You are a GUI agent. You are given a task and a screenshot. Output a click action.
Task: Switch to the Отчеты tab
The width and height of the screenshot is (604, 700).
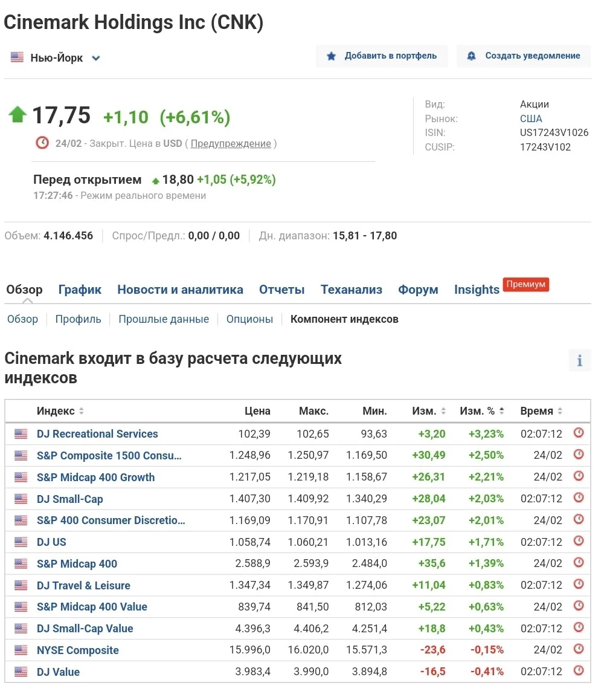tap(282, 290)
